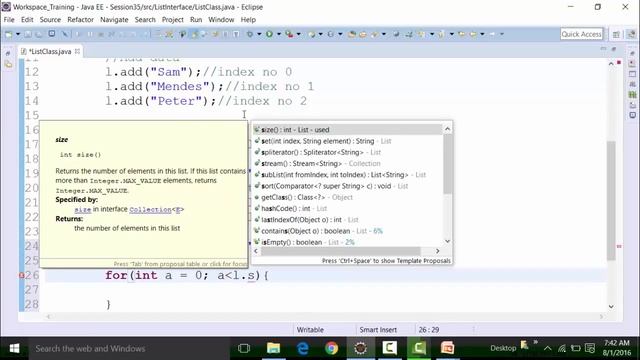Follow the 'Collection' interface link in Javadoc

click(x=150, y=209)
